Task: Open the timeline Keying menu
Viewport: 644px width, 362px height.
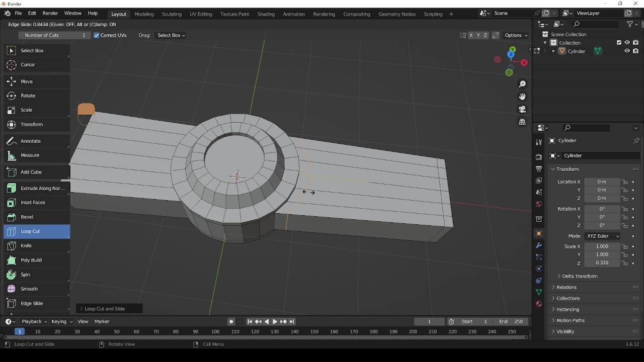Action: pos(62,322)
